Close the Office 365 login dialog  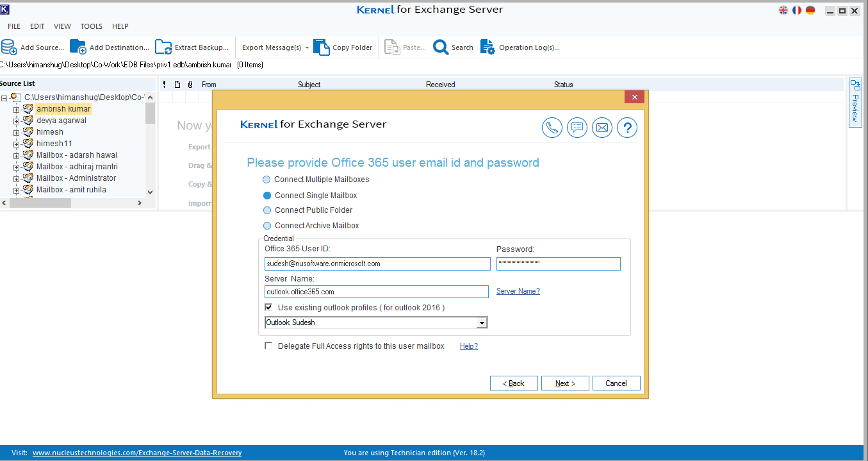click(634, 97)
